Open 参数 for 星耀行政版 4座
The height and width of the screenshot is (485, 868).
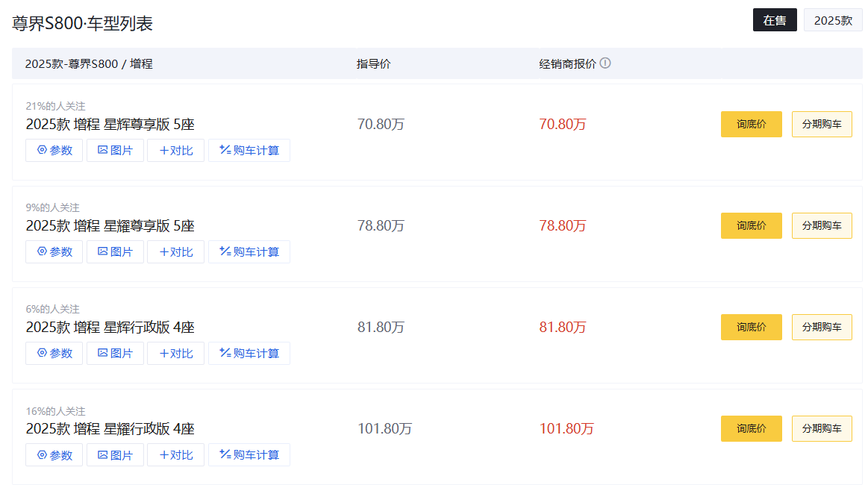(54, 455)
